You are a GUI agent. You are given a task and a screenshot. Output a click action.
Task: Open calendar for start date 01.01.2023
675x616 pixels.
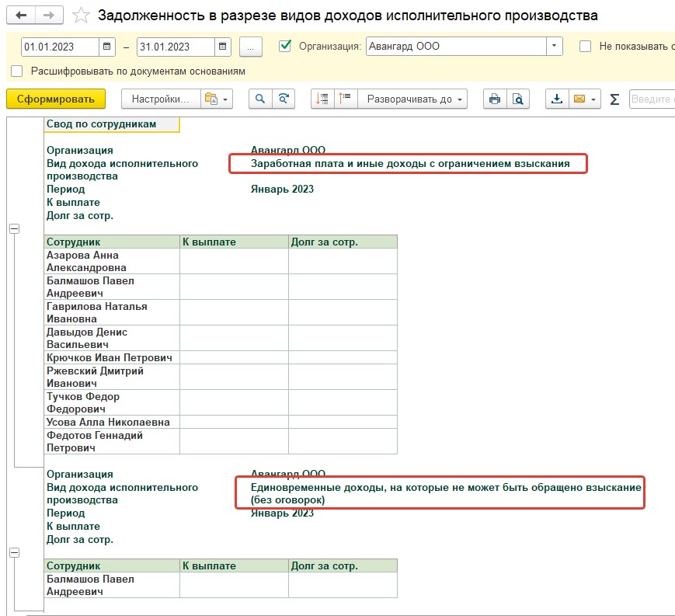(x=106, y=47)
